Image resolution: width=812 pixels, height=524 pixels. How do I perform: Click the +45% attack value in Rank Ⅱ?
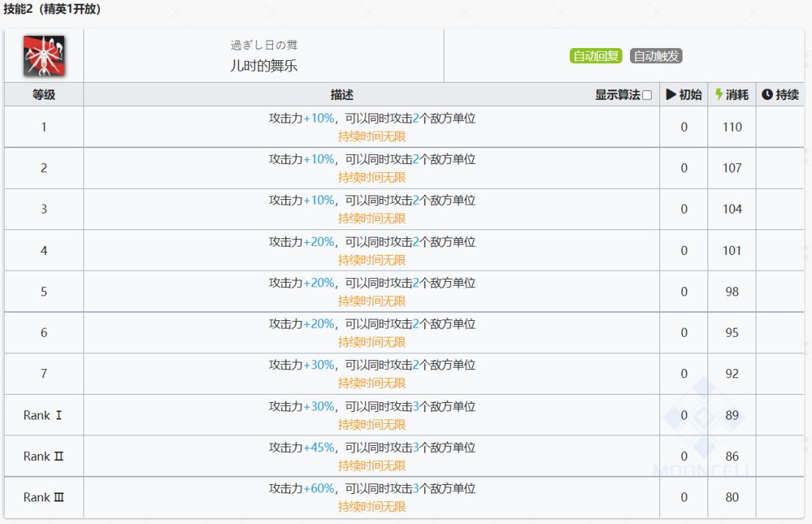(319, 447)
